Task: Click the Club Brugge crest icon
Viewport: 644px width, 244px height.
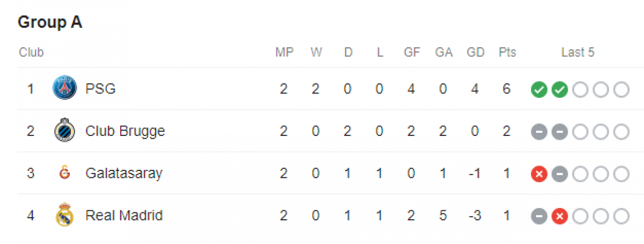Action: (x=64, y=131)
